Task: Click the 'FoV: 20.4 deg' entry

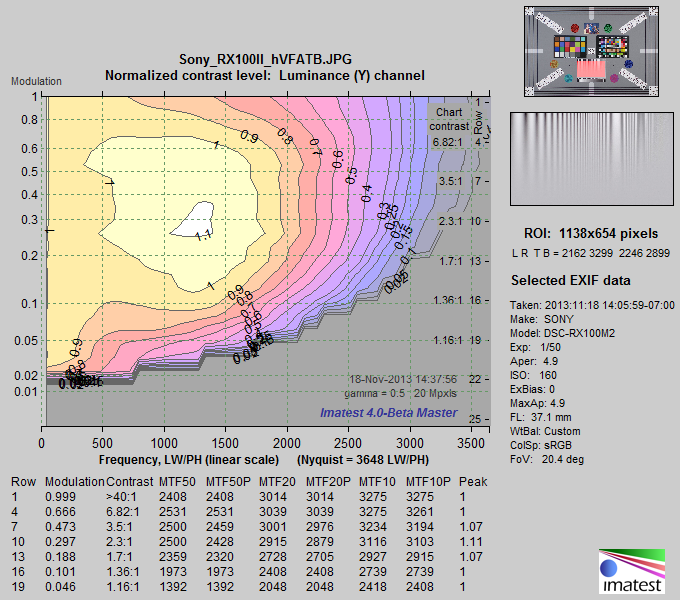Action: pyautogui.click(x=547, y=459)
